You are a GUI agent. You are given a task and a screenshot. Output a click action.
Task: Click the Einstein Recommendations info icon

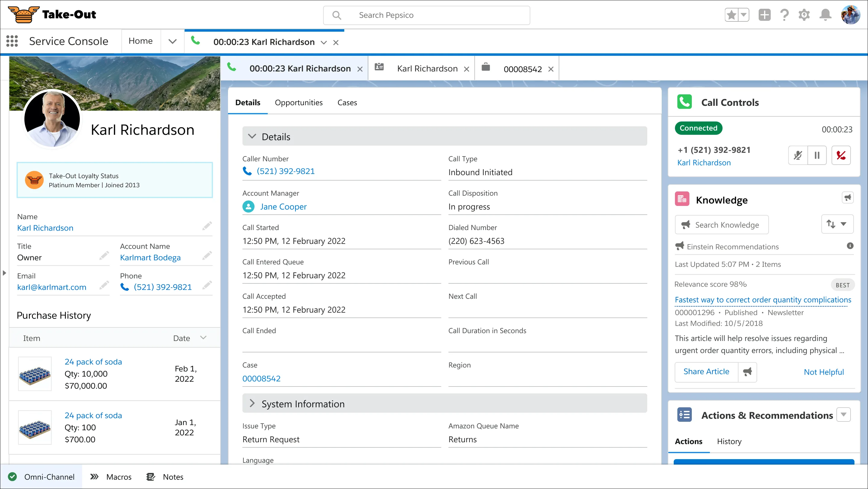point(848,246)
